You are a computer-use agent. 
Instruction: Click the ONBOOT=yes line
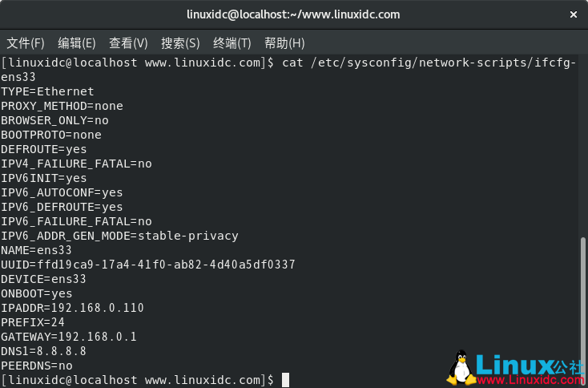pyautogui.click(x=37, y=293)
